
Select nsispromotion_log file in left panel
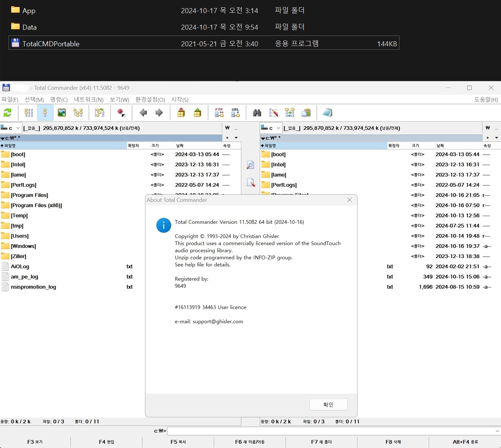[x=34, y=287]
